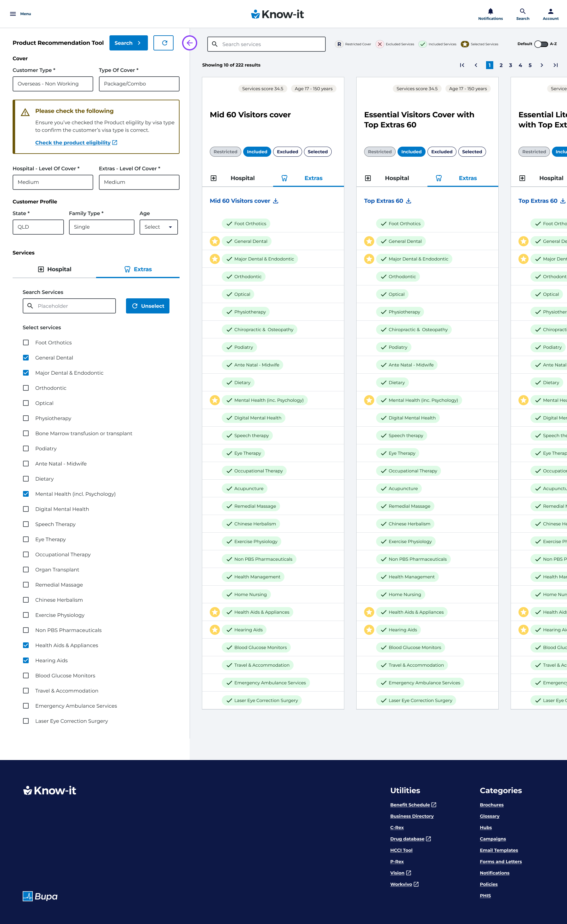Click the Notifications bell icon

click(x=490, y=11)
